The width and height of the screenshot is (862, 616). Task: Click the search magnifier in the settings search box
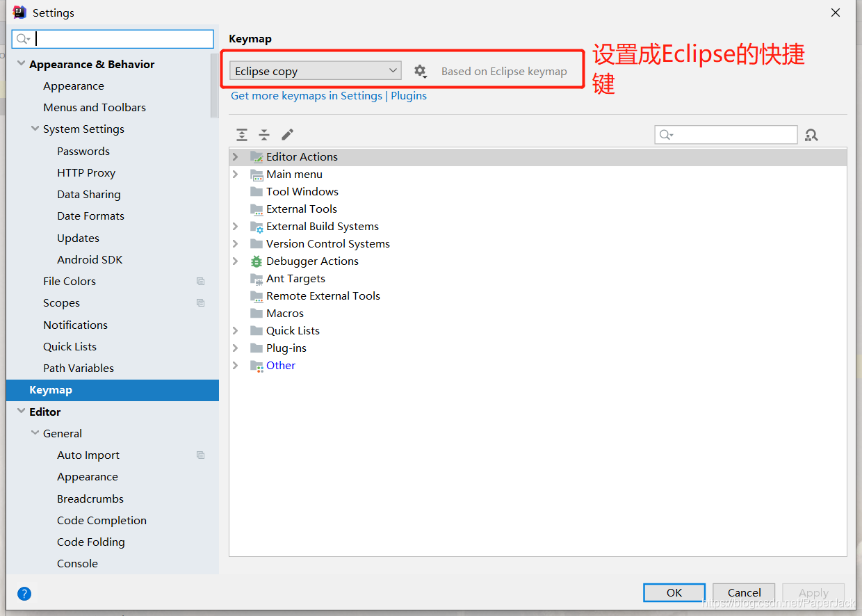click(23, 39)
